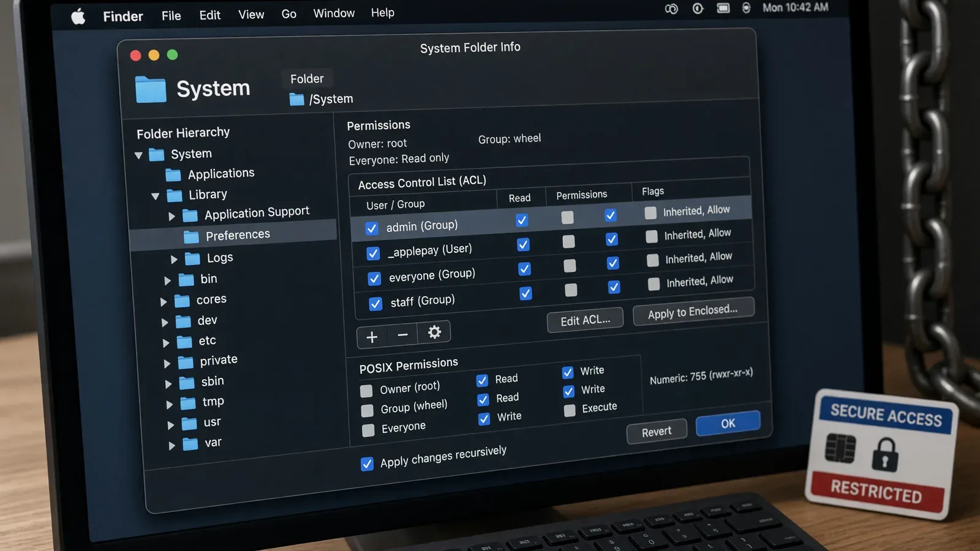Click the Revert button
This screenshot has height=551, width=980.
tap(657, 432)
